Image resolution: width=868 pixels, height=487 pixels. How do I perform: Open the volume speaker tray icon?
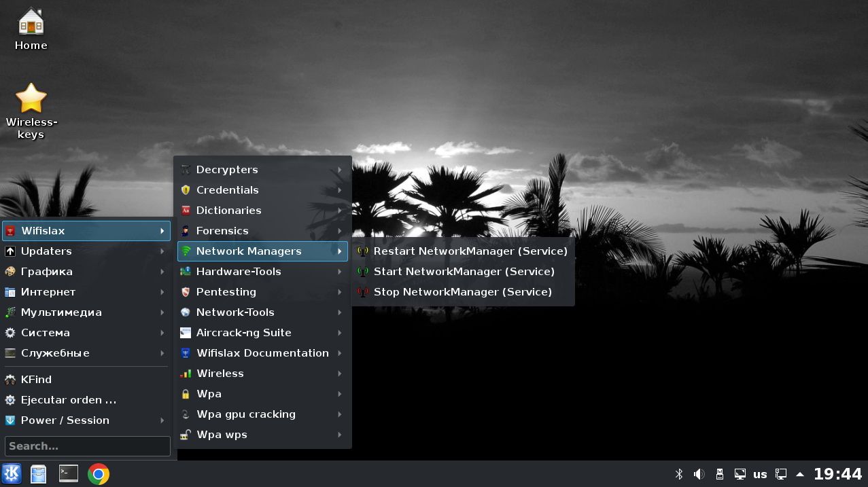[699, 474]
